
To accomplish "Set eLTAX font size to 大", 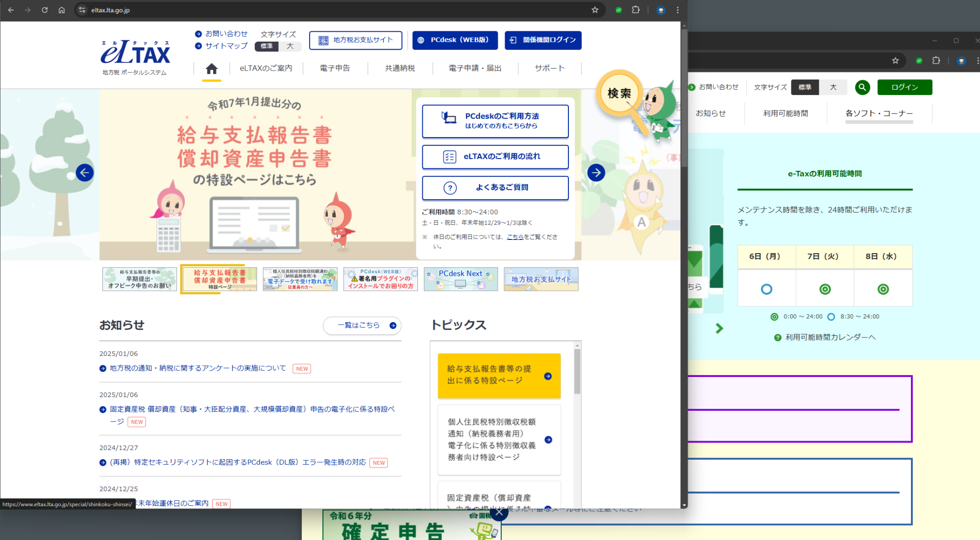I will tap(290, 46).
